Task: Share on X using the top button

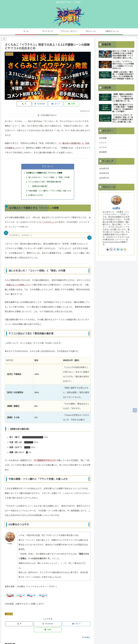Action: [24, 104]
